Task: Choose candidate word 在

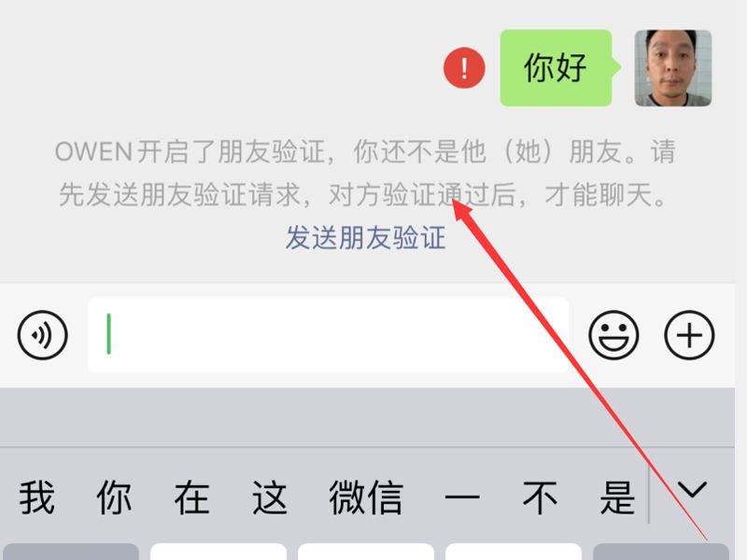Action: click(x=191, y=497)
